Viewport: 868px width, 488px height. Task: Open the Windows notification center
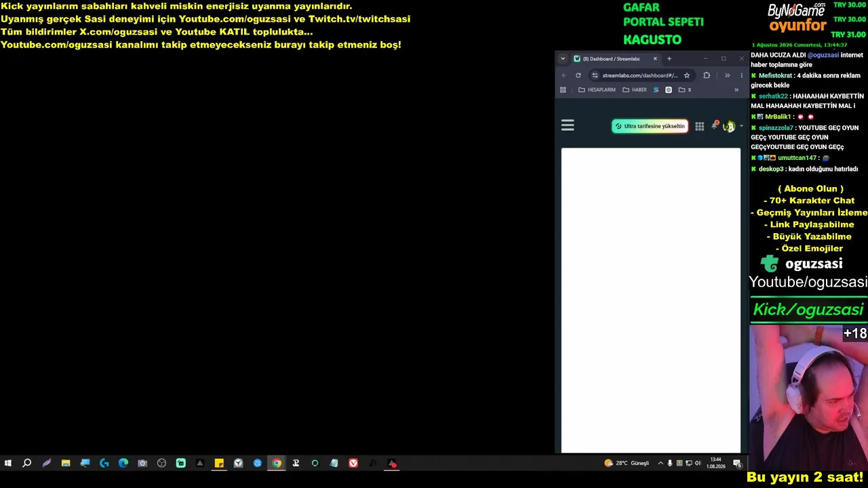click(737, 464)
